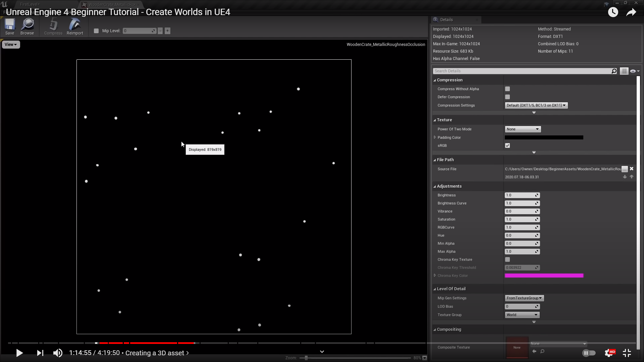
Task: Open the Texture Group World dropdown
Action: tap(522, 315)
